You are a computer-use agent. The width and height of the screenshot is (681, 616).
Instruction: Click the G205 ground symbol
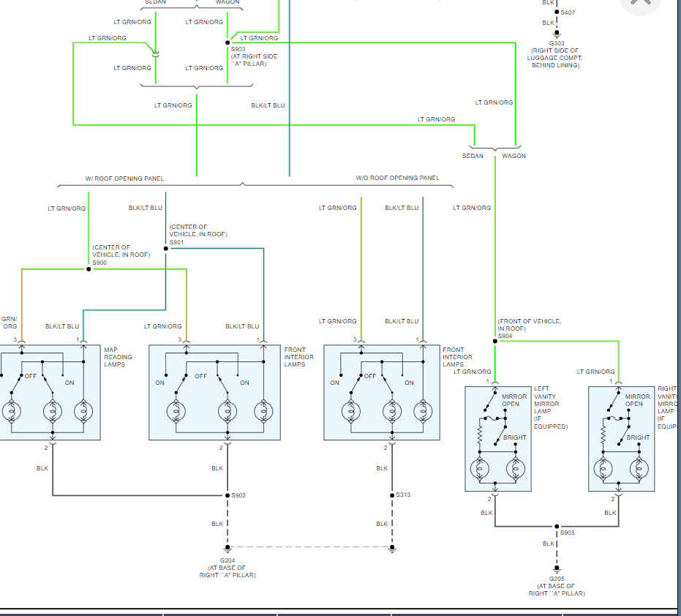(x=557, y=568)
